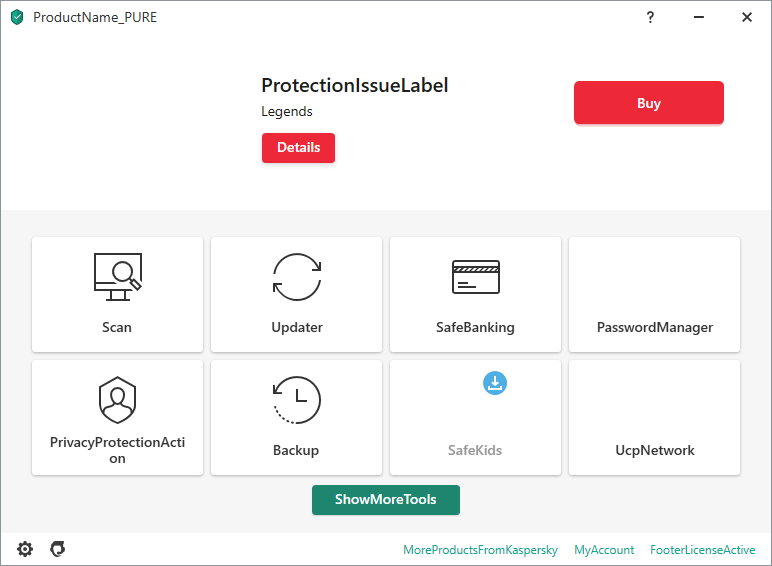Click the FooterLicenseActive link
Screen dimensions: 772x566
tap(703, 550)
